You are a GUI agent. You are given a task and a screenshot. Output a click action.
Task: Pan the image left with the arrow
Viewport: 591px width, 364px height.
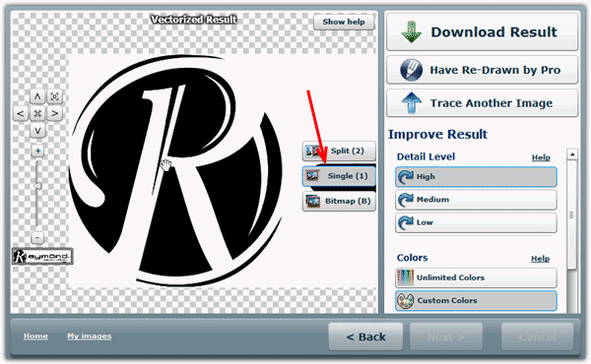point(21,113)
